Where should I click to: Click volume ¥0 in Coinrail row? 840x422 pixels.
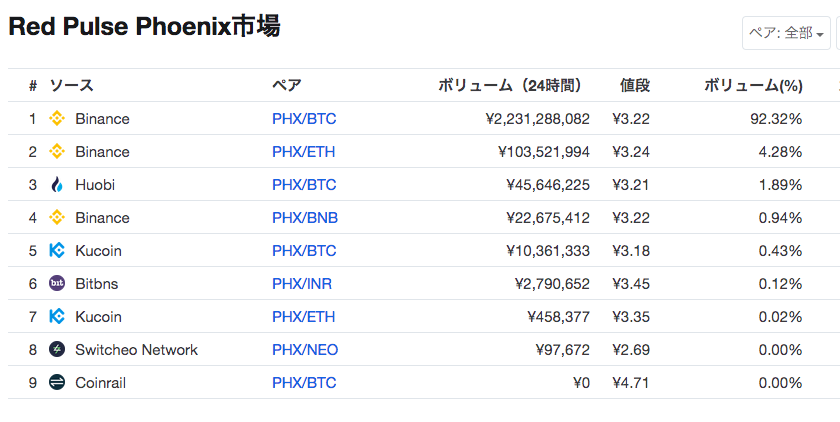click(x=581, y=383)
